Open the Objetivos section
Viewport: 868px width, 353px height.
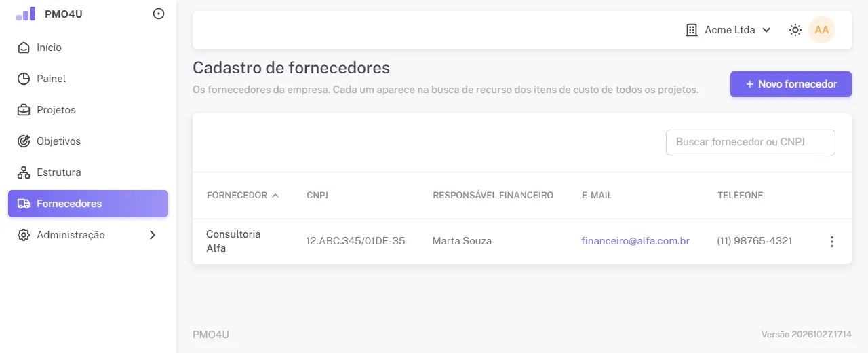(x=88, y=141)
